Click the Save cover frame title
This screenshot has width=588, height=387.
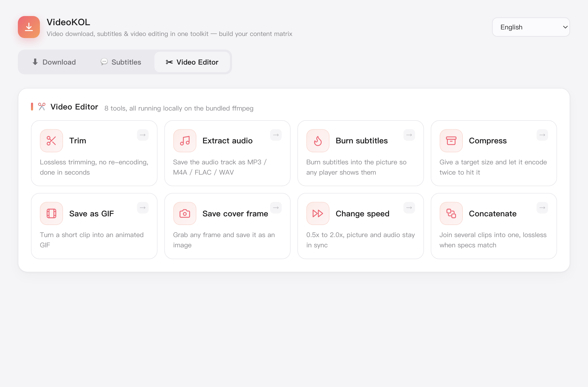pyautogui.click(x=235, y=213)
